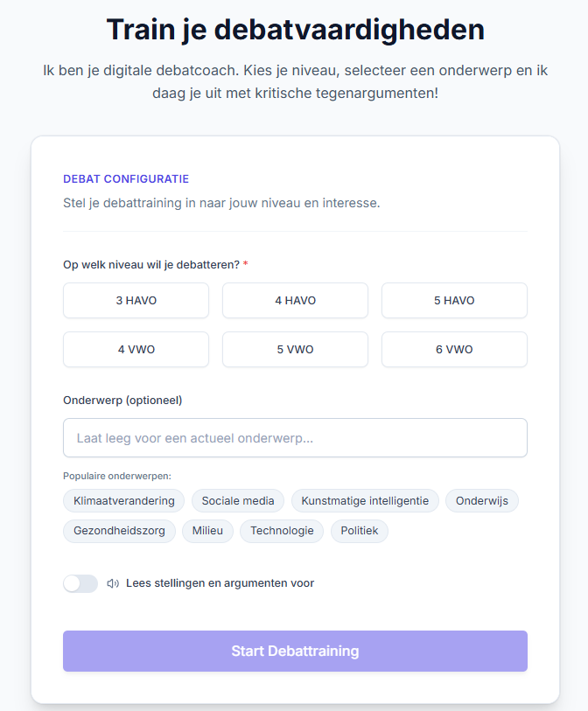
Task: Click the 'DEBAT CONFIGURATIE' section label
Action: (x=126, y=179)
